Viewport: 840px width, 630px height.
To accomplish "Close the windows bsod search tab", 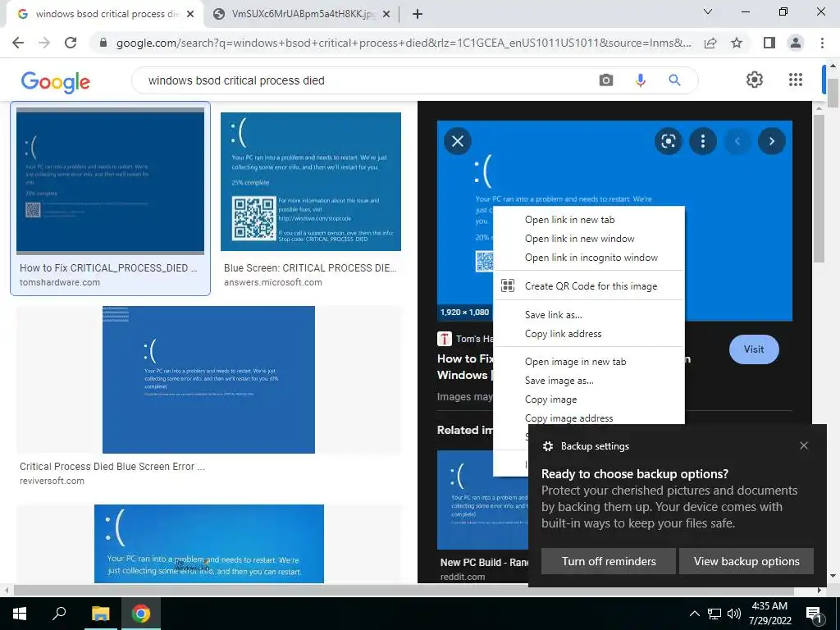I will tap(190, 14).
